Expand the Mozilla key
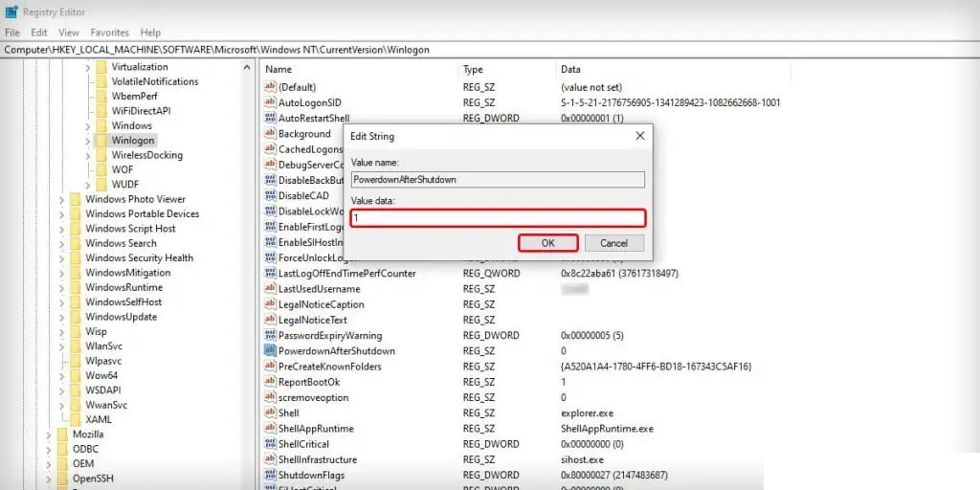This screenshot has height=490, width=980. [49, 434]
